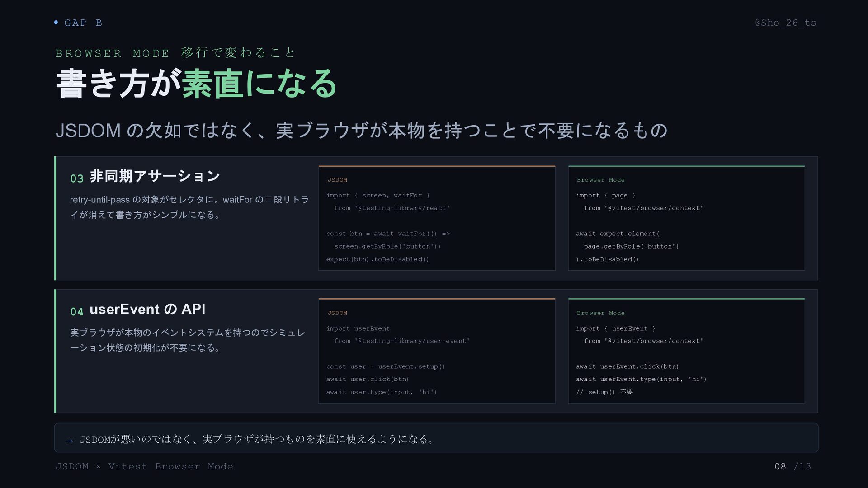Select the userEvent の API heading

coord(147,309)
